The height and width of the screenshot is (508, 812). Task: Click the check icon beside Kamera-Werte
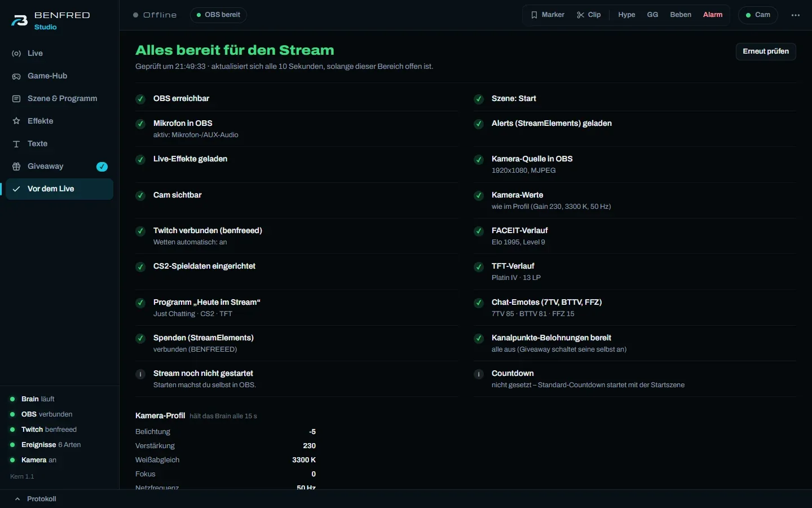tap(479, 196)
